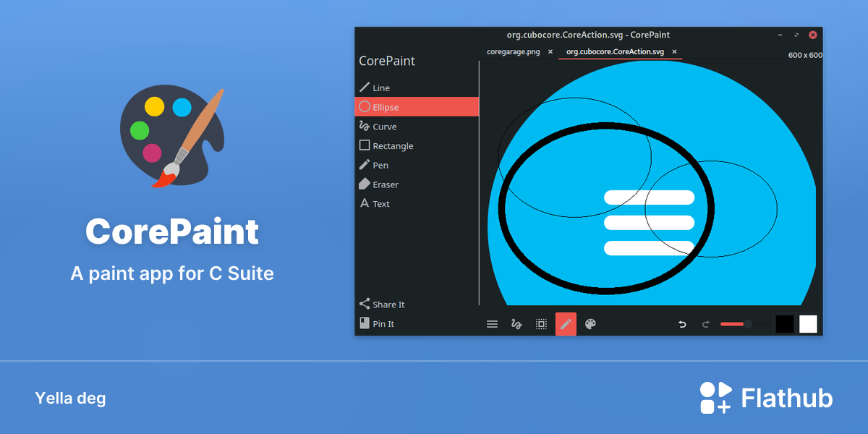Click the white top bar in canvas drawing
Viewport: 868px width, 434px height.
pyautogui.click(x=649, y=197)
